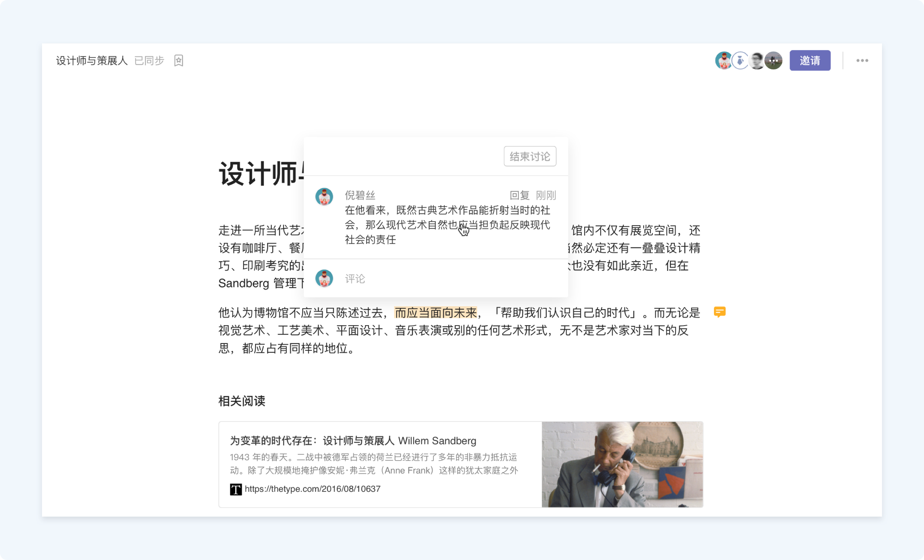Click the document title 设计师与策展人 in header
Screen dimensions: 924x560
click(92, 61)
